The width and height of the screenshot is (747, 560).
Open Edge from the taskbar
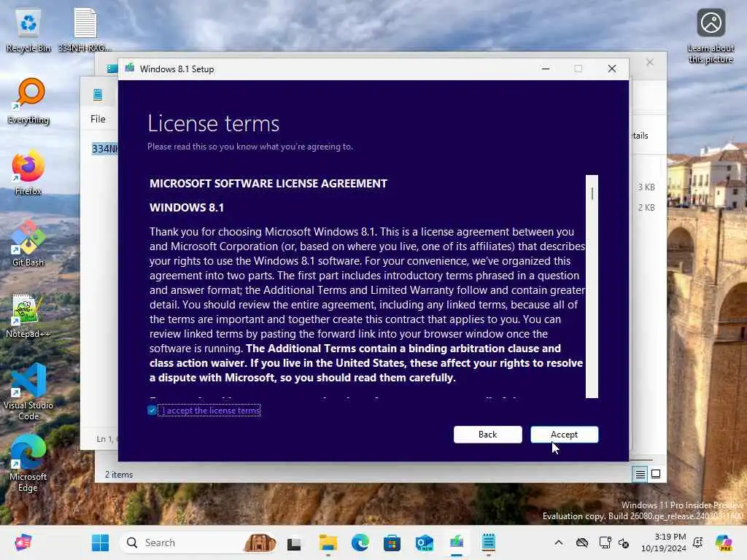pos(360,542)
